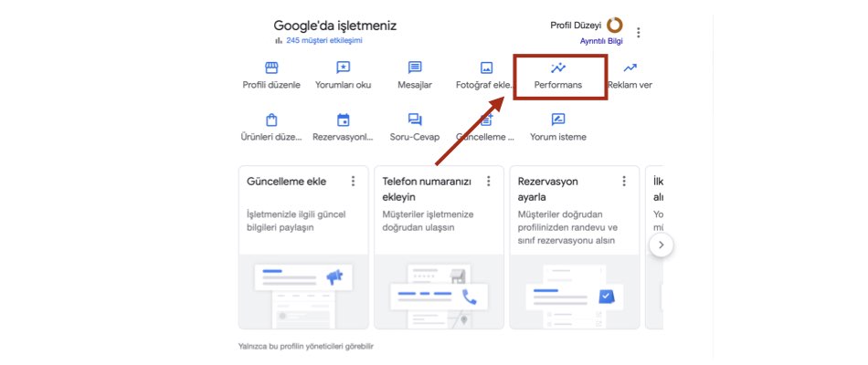
Task: Open Ürünleri düzenle shopping bag icon
Action: (x=270, y=120)
